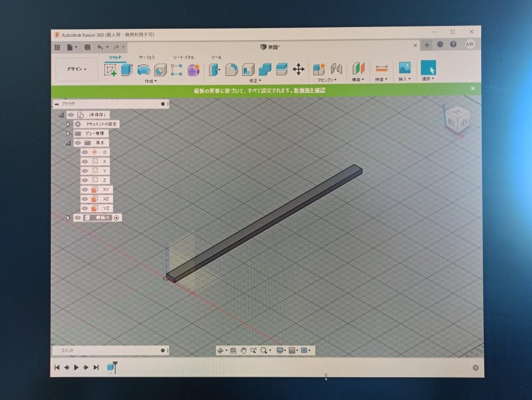
Task: Select the Create Sketch tool
Action: click(x=111, y=70)
